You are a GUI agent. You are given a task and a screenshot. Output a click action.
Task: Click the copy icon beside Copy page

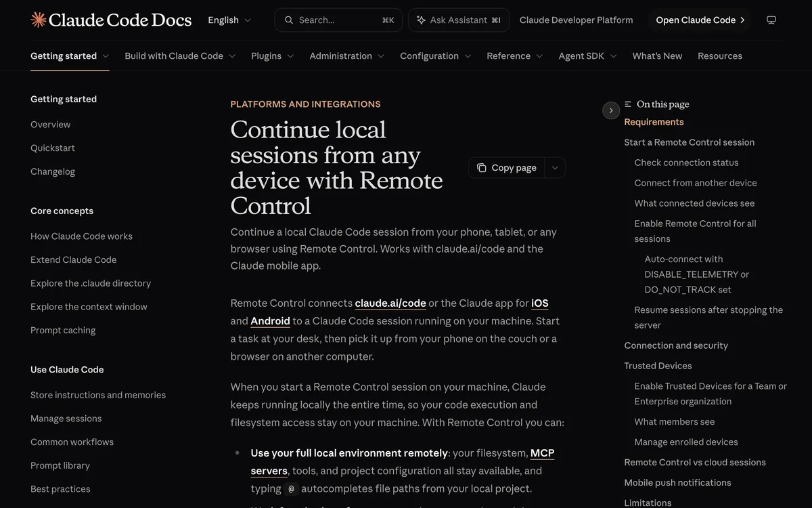point(481,168)
